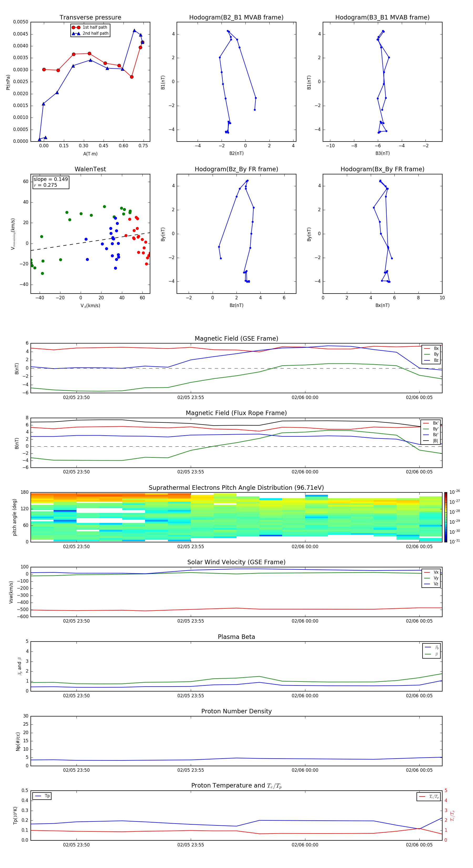This screenshot has width=473, height=868.
Task: Click the pitch angle colorbar
Action: pos(446,517)
